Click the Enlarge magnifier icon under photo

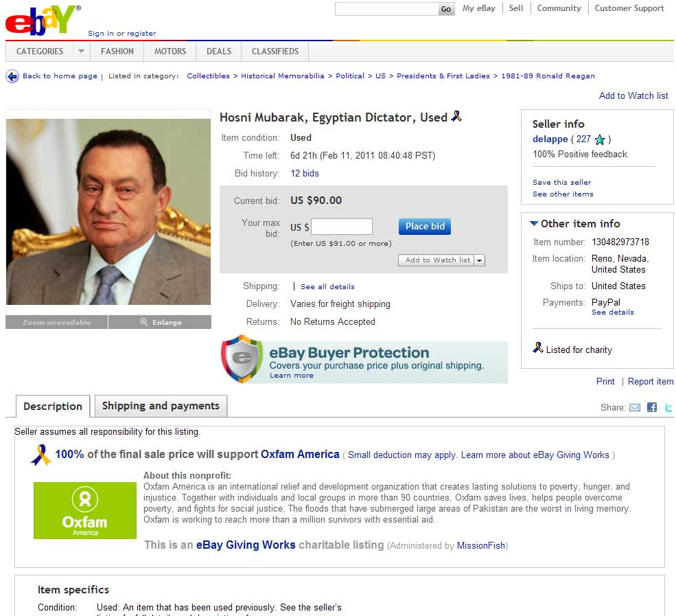coord(143,322)
